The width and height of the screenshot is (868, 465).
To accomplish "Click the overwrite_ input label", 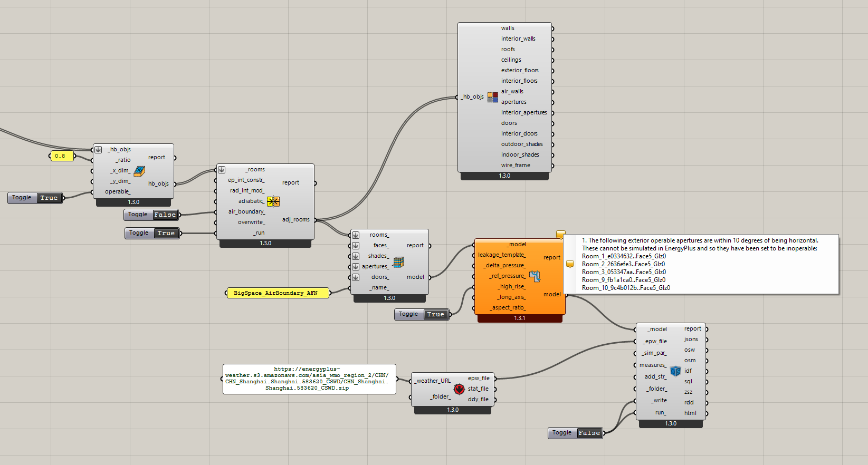I will (x=251, y=222).
